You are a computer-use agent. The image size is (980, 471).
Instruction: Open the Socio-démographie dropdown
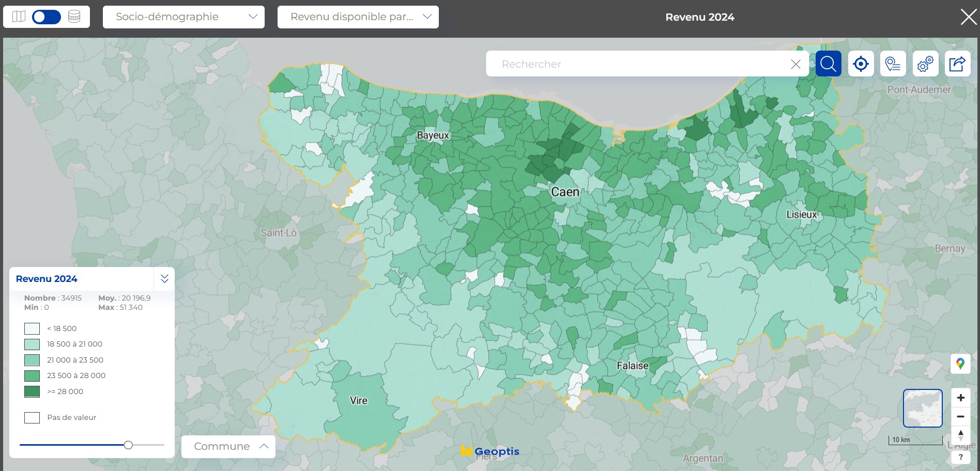[x=183, y=17]
